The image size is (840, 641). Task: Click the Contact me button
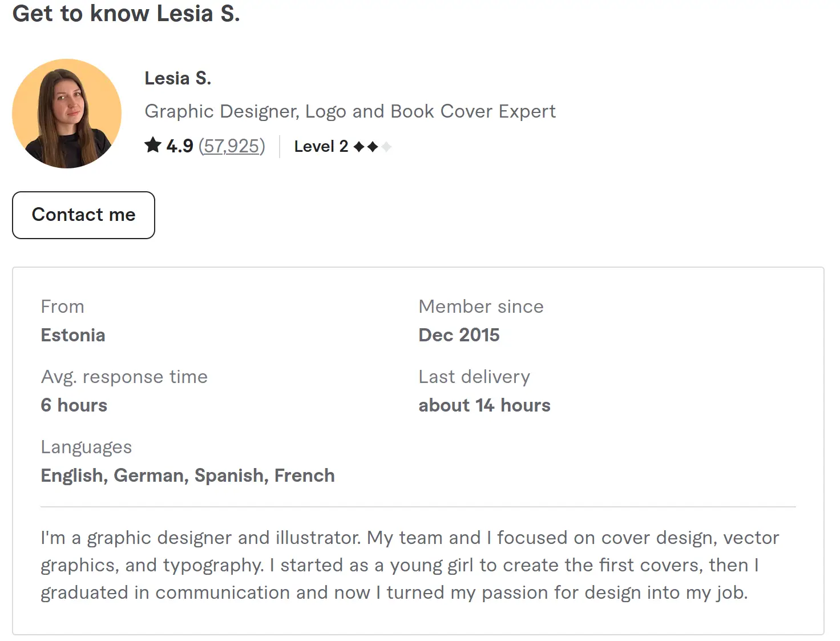[83, 215]
